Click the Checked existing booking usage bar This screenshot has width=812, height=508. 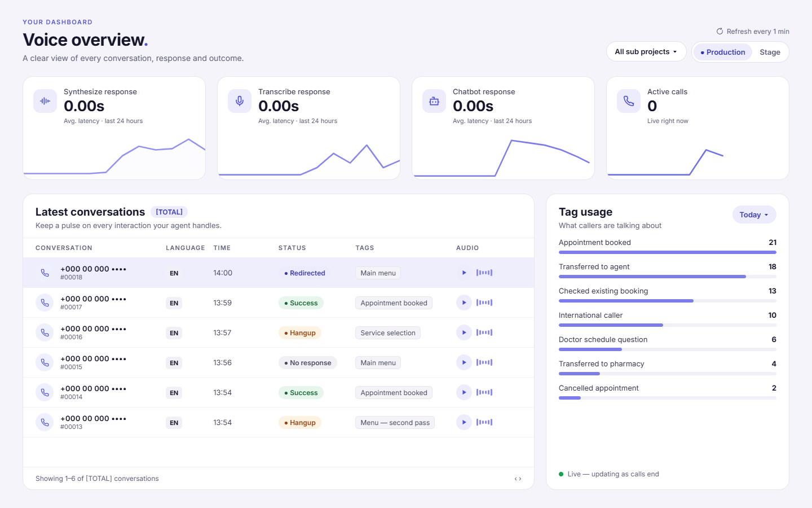click(668, 301)
